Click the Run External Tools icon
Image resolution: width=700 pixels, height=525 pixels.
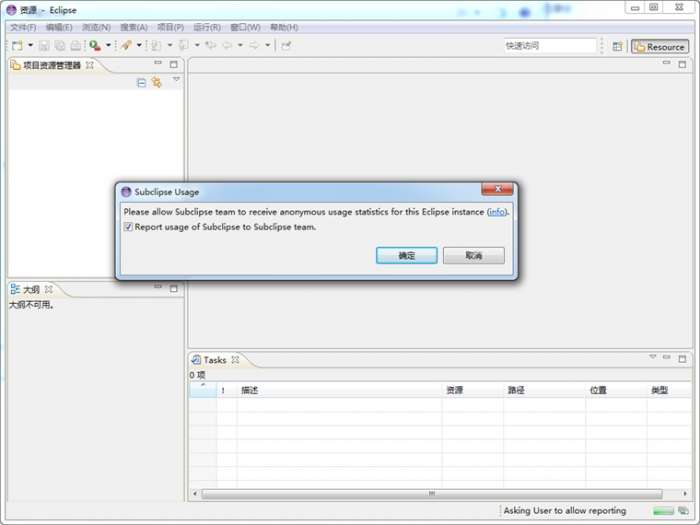pyautogui.click(x=95, y=45)
